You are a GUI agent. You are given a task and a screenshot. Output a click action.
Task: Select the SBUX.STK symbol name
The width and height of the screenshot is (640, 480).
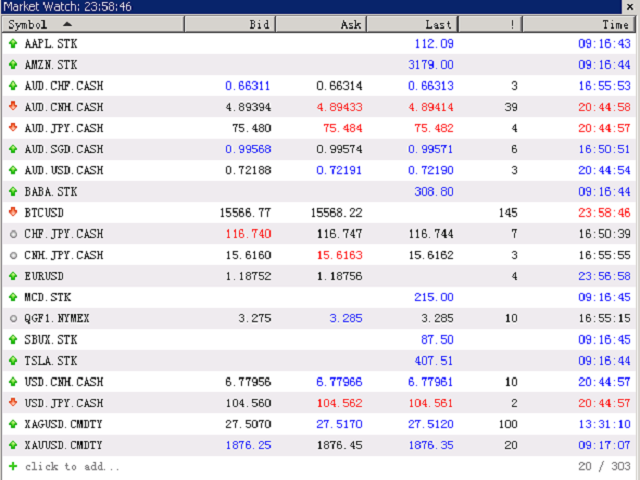point(51,340)
